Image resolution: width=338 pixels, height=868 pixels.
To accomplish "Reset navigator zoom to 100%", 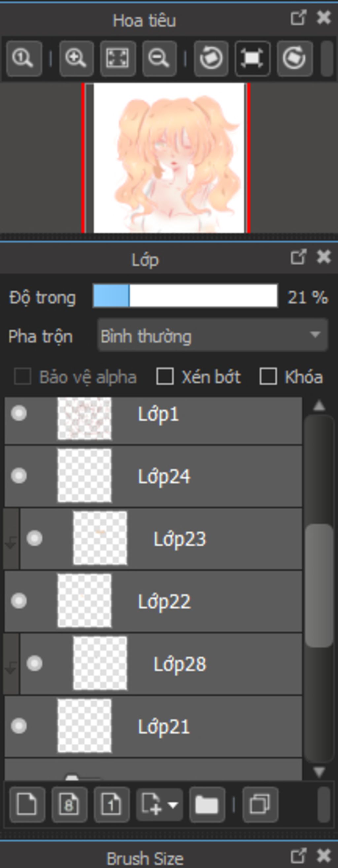I will point(24,59).
